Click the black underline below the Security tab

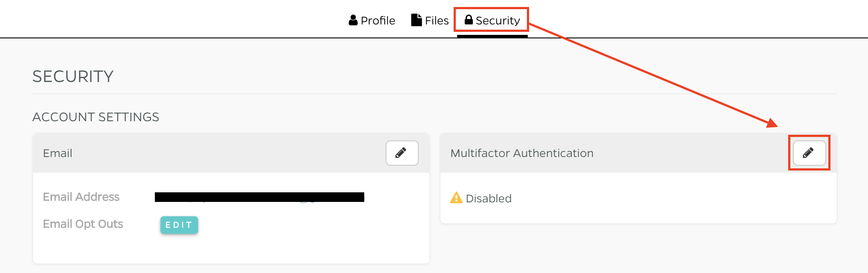click(x=492, y=36)
